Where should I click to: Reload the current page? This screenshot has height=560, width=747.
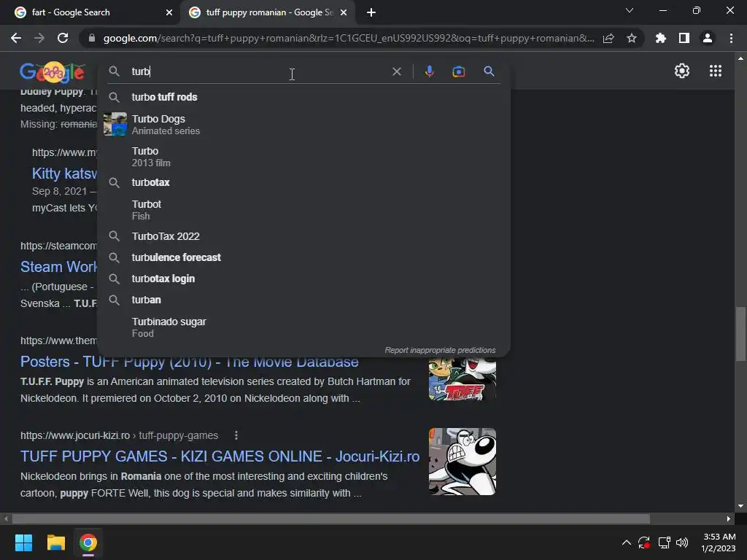click(x=63, y=38)
